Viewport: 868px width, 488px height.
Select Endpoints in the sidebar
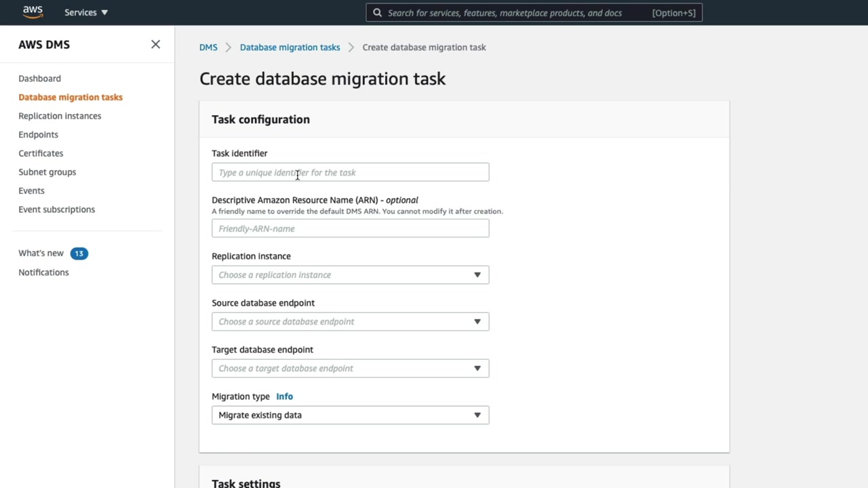[38, 135]
